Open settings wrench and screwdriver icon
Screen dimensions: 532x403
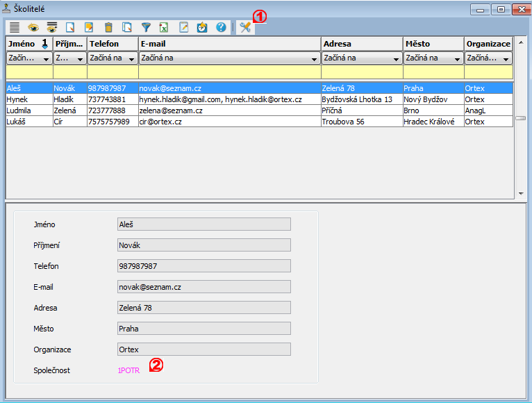point(244,28)
